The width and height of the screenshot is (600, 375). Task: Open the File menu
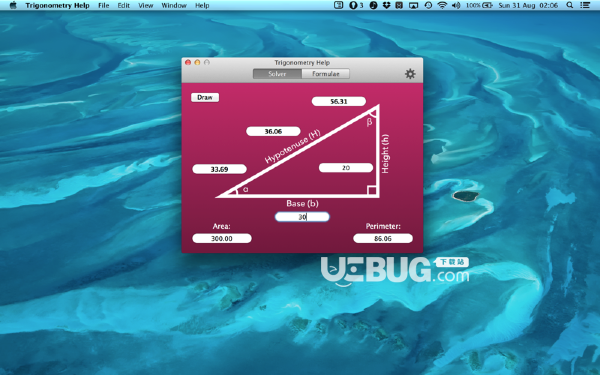(103, 5)
